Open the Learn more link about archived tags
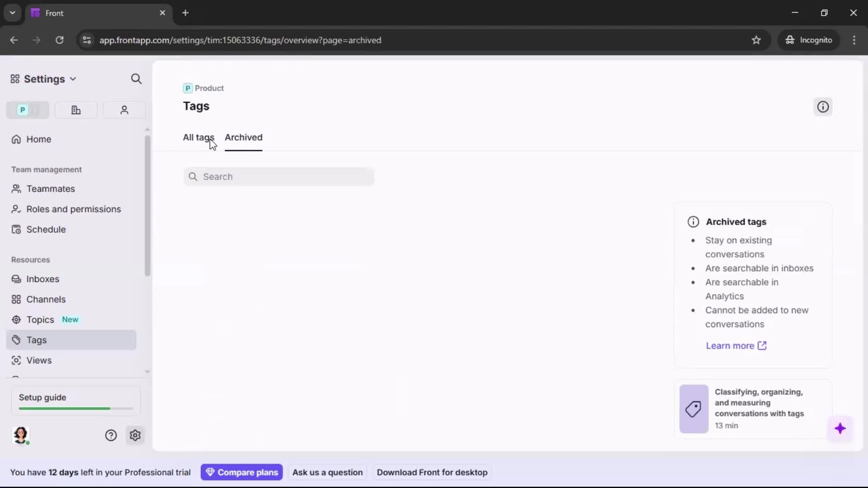Image resolution: width=868 pixels, height=488 pixels. (736, 346)
